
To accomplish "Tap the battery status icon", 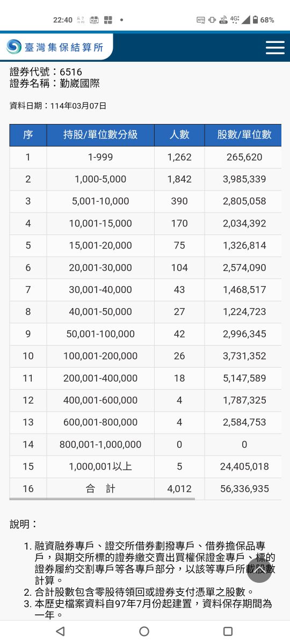I will pos(256,20).
